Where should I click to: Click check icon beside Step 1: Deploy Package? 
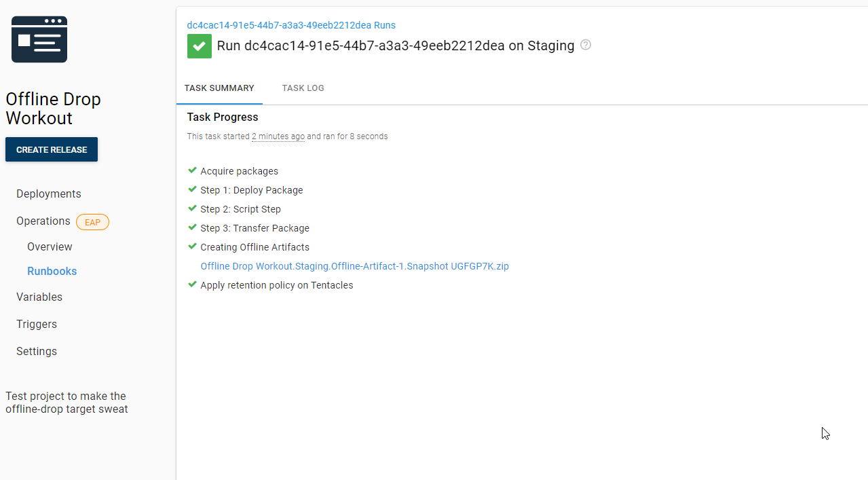[192, 189]
